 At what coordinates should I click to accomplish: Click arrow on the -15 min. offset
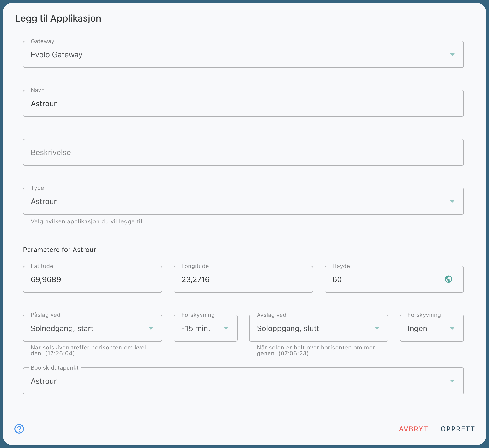(x=226, y=328)
